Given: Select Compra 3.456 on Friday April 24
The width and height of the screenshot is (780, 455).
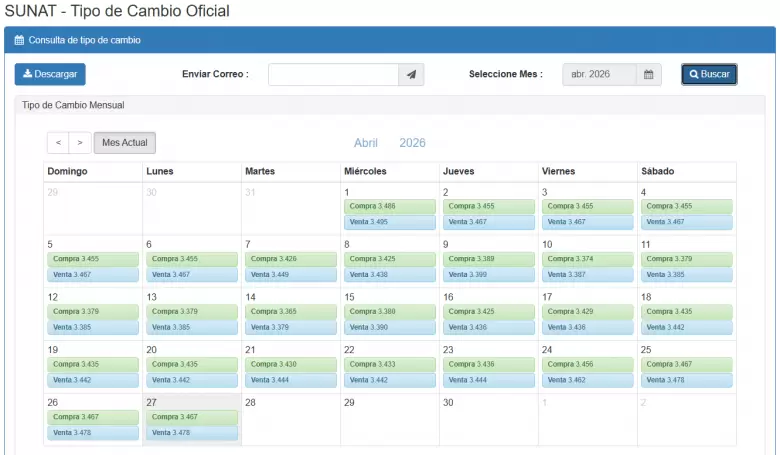Looking at the screenshot, I should point(587,365).
